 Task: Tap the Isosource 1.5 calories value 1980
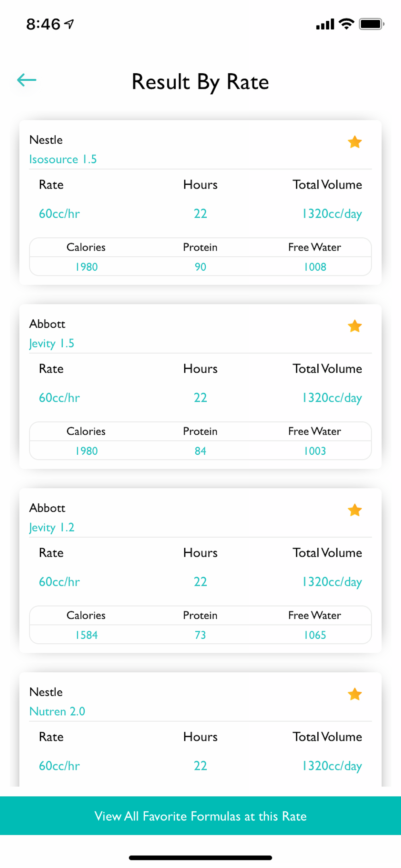(x=86, y=267)
